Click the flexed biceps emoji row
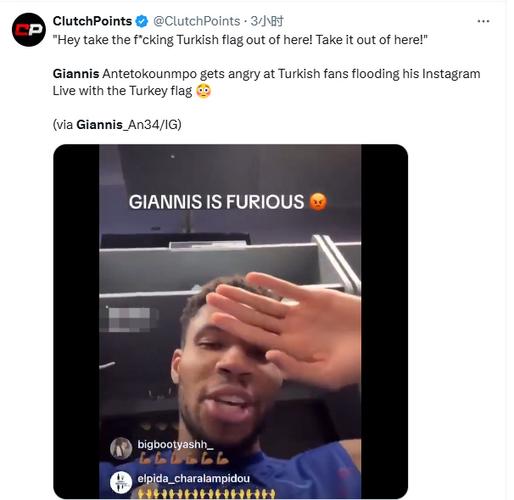This screenshot has width=514, height=500. click(183, 459)
